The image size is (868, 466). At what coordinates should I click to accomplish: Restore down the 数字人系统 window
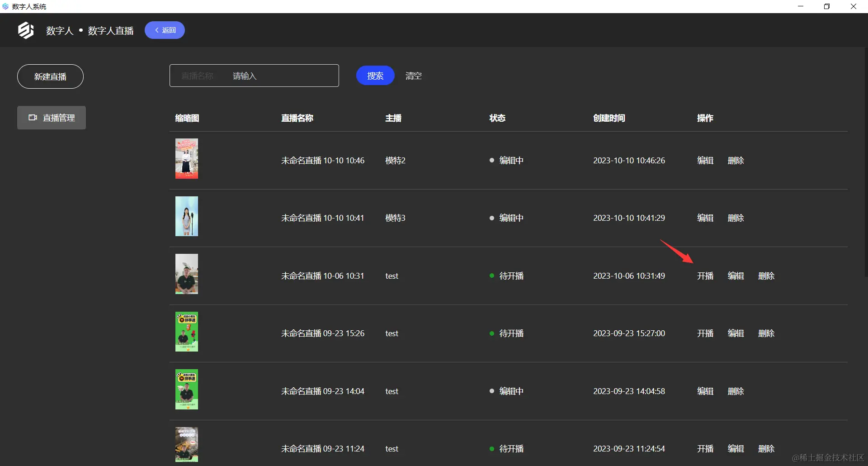(x=827, y=6)
